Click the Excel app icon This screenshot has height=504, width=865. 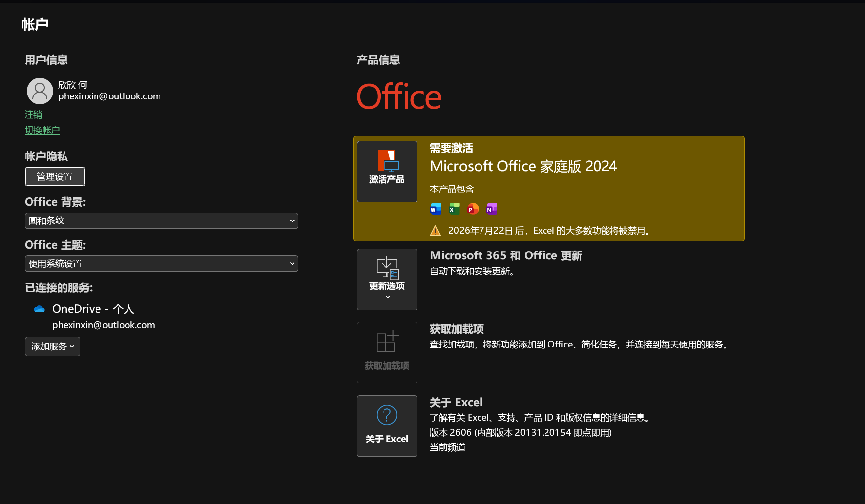click(x=454, y=209)
